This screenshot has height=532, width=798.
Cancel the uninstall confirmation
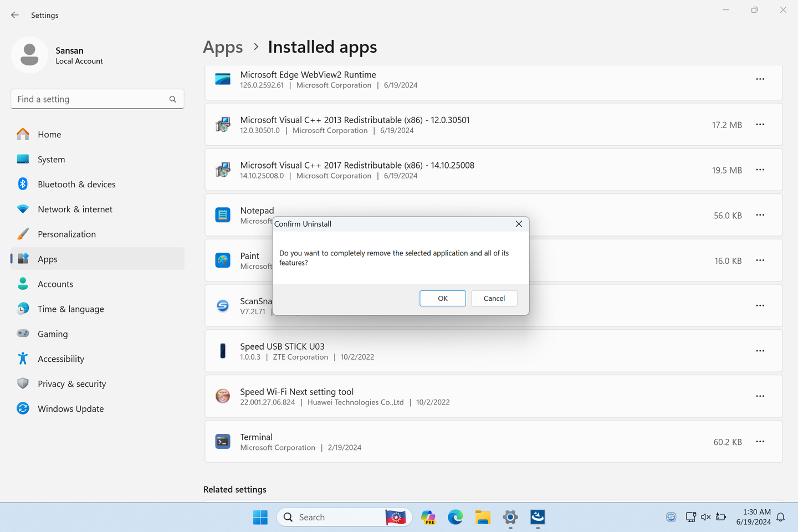tap(494, 298)
